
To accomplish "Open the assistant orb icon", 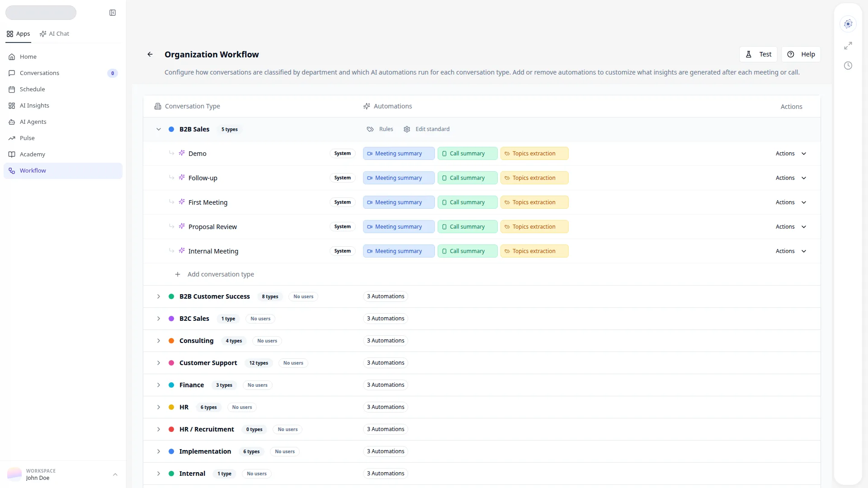I will [848, 24].
